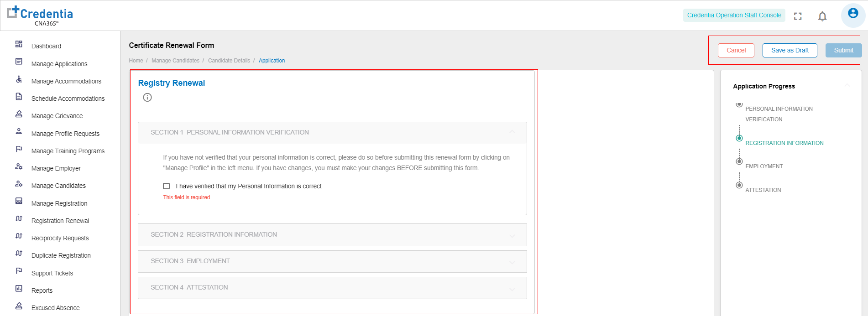Open Manage Candidates breadcrumb link
Viewport: 868px width, 316px height.
pos(175,61)
